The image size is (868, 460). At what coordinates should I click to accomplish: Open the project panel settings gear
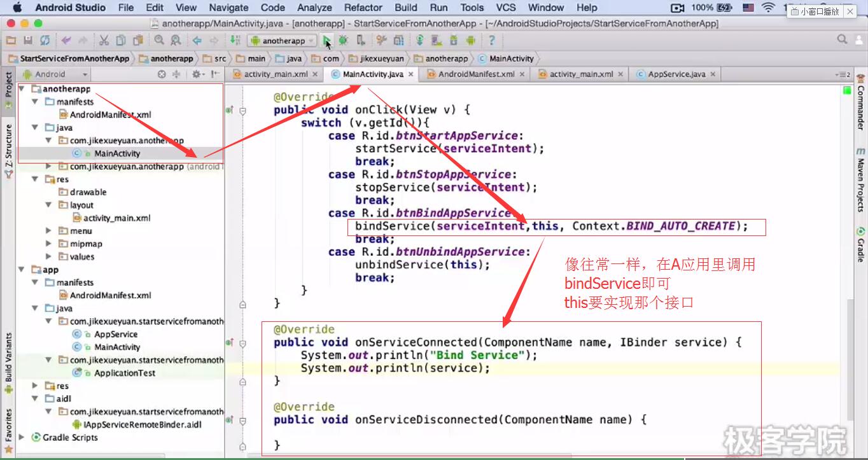(198, 74)
